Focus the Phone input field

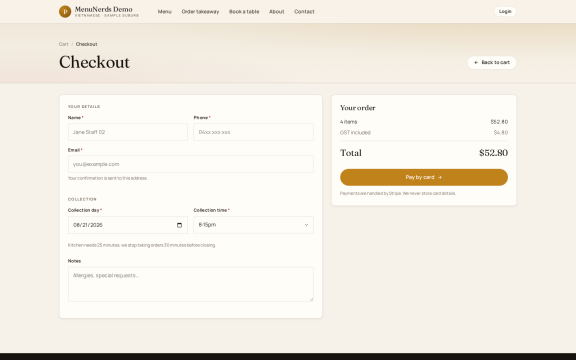[x=253, y=132]
